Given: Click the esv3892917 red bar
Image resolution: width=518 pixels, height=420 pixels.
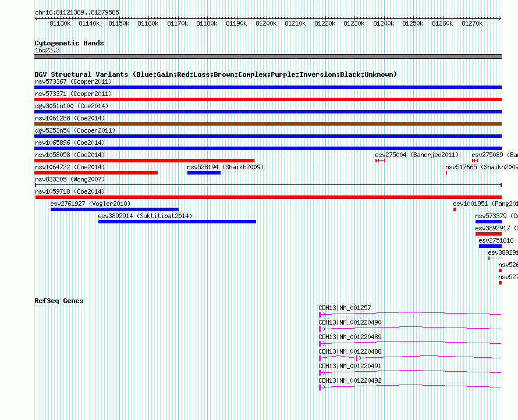Looking at the screenshot, I should coord(488,234).
